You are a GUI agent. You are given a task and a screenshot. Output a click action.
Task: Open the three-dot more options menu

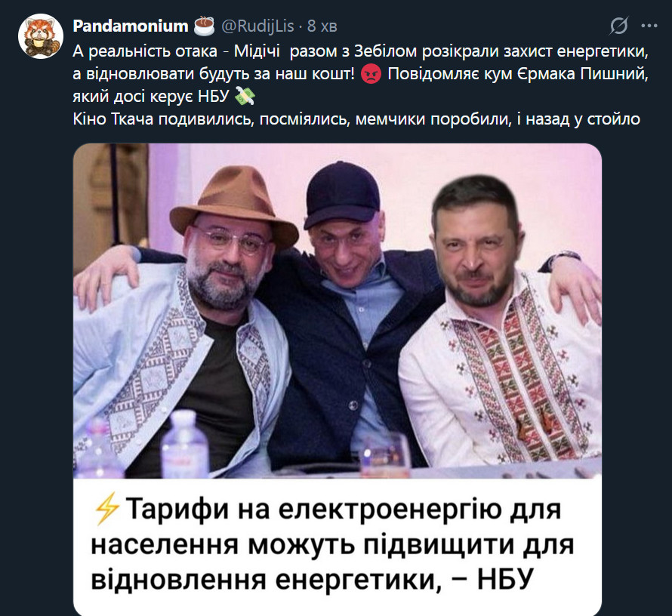click(x=649, y=26)
